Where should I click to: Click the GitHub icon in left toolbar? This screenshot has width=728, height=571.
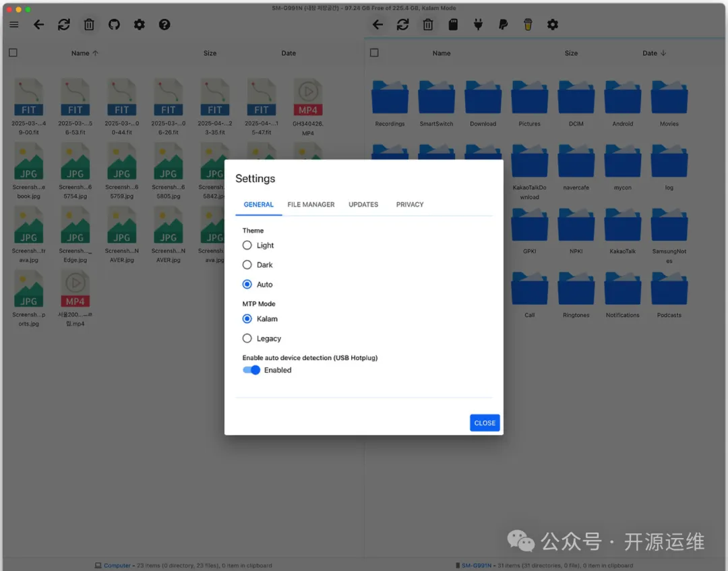[114, 25]
